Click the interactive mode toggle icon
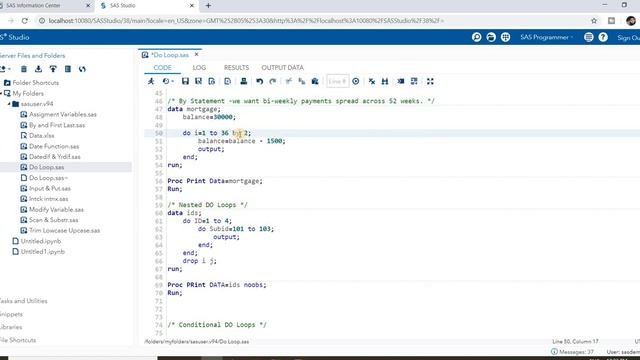This screenshot has width=640, height=360. [x=414, y=81]
